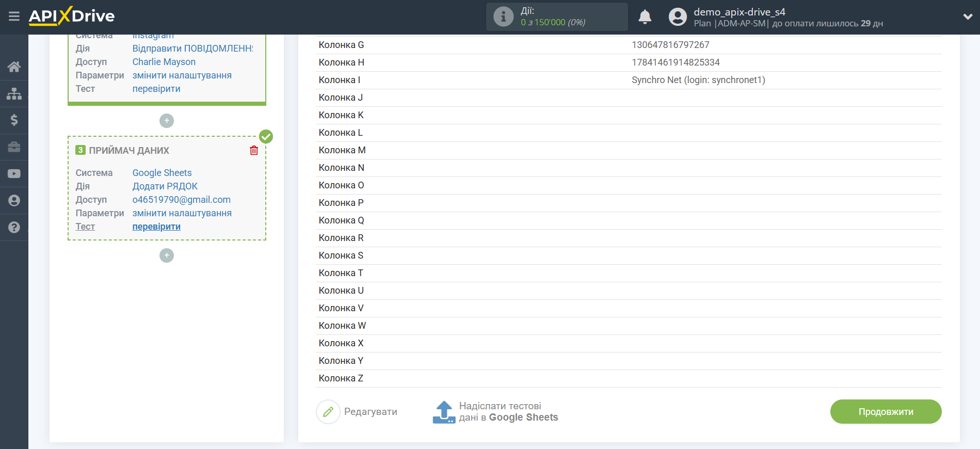Open the Charlie Mayson access link
The width and height of the screenshot is (980, 449).
tap(164, 62)
